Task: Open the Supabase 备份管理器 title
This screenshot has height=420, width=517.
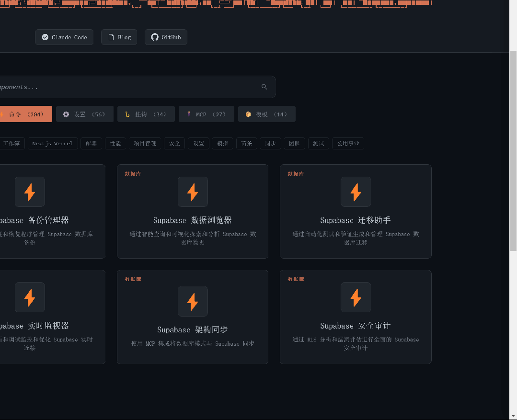Action: [x=34, y=220]
